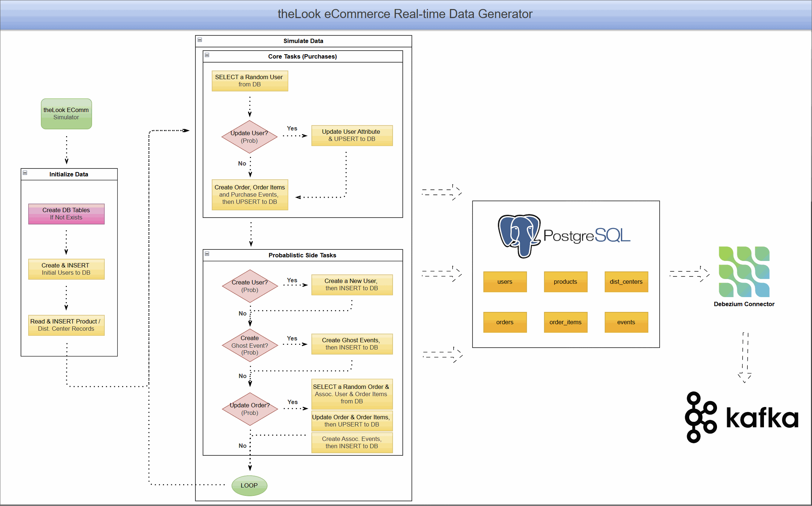Collapse the Core Tasks (Purchases) section
This screenshot has width=812, height=506.
[x=207, y=55]
